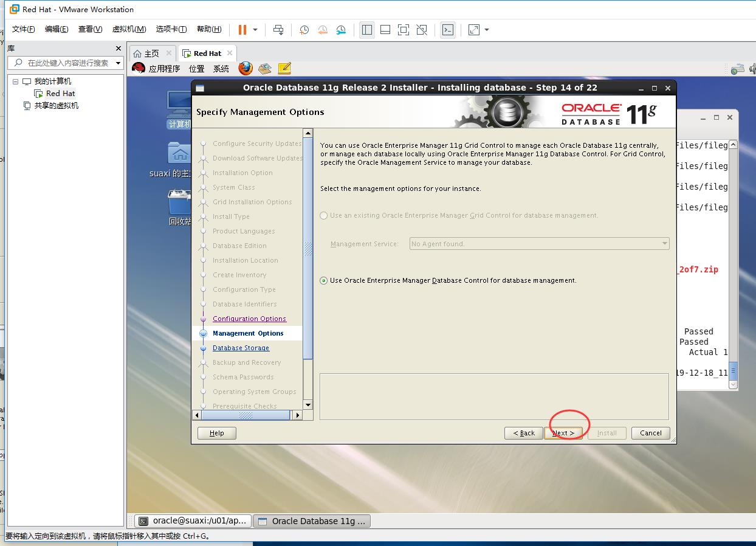Cancel the Oracle installer
This screenshot has height=546, width=756.
[651, 433]
